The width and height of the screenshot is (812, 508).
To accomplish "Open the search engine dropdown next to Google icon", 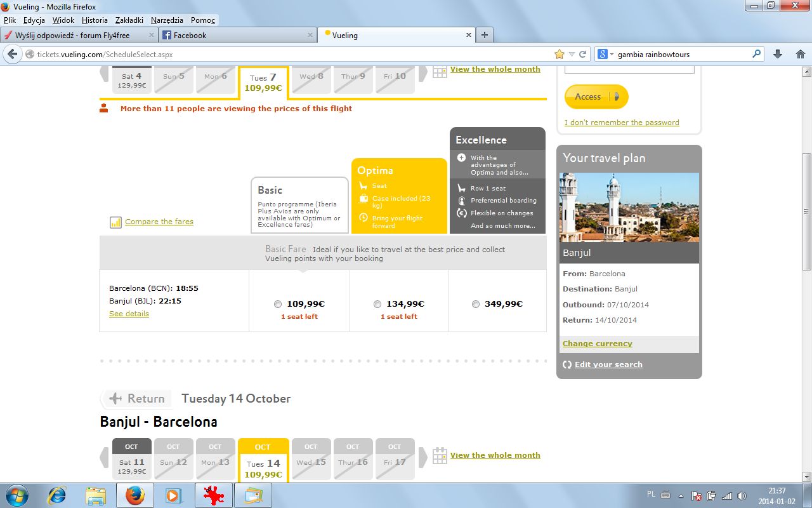I will [x=612, y=55].
